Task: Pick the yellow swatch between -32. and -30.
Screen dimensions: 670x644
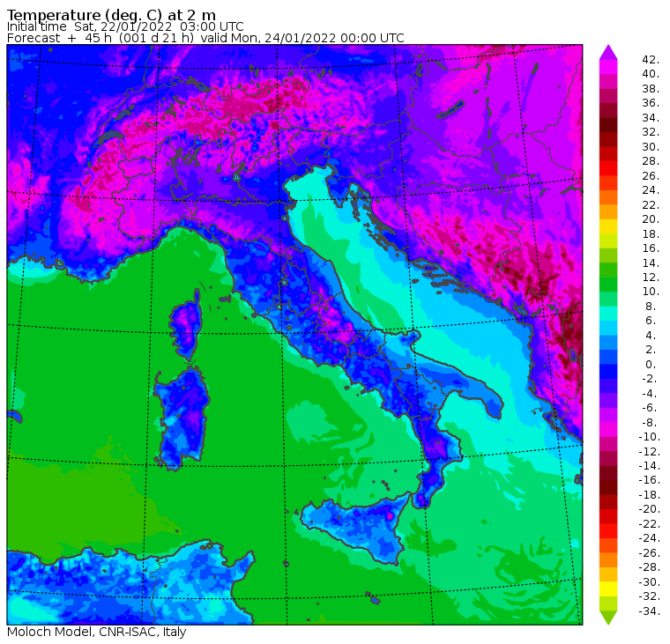Action: pos(608,589)
